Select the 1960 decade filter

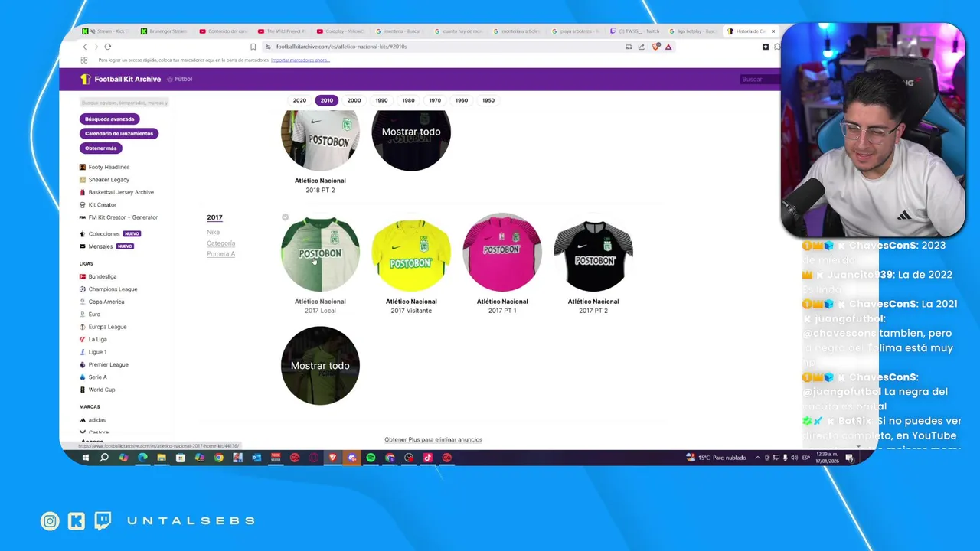461,100
